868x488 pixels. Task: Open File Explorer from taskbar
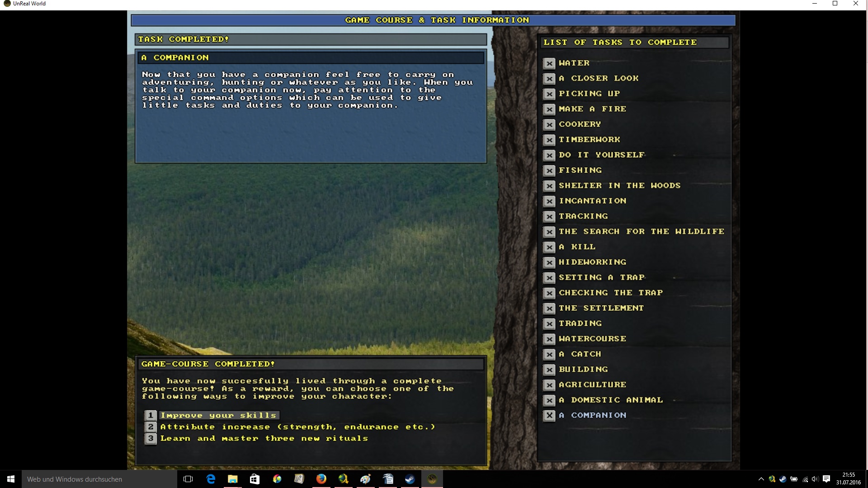(232, 479)
